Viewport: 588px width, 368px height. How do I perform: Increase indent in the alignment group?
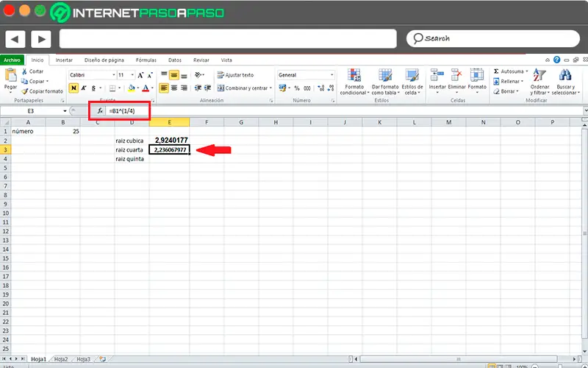click(207, 88)
